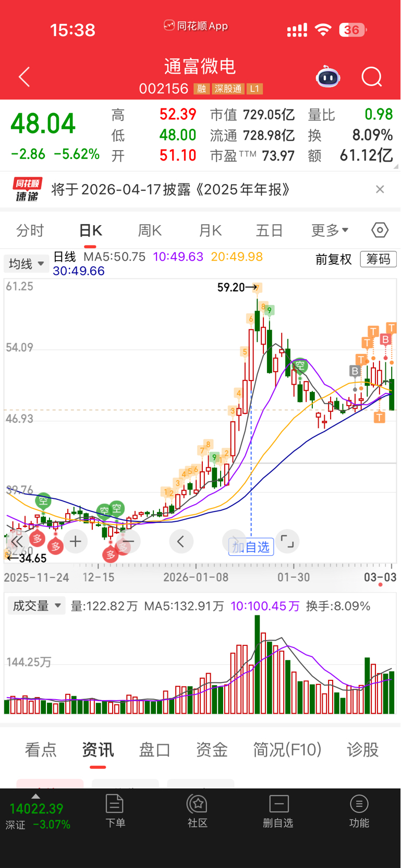Image resolution: width=401 pixels, height=868 pixels.
Task: Open the search magnifier icon
Action: (x=372, y=77)
